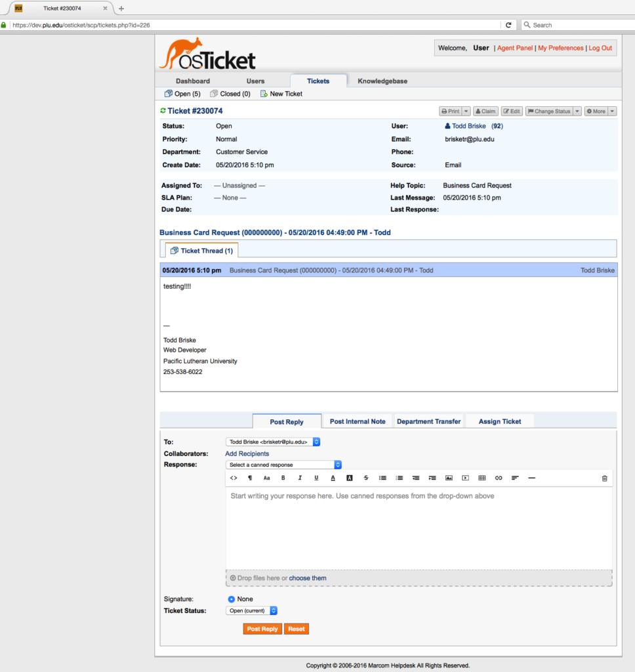Image resolution: width=635 pixels, height=672 pixels.
Task: Click the insert image icon
Action: click(x=449, y=478)
